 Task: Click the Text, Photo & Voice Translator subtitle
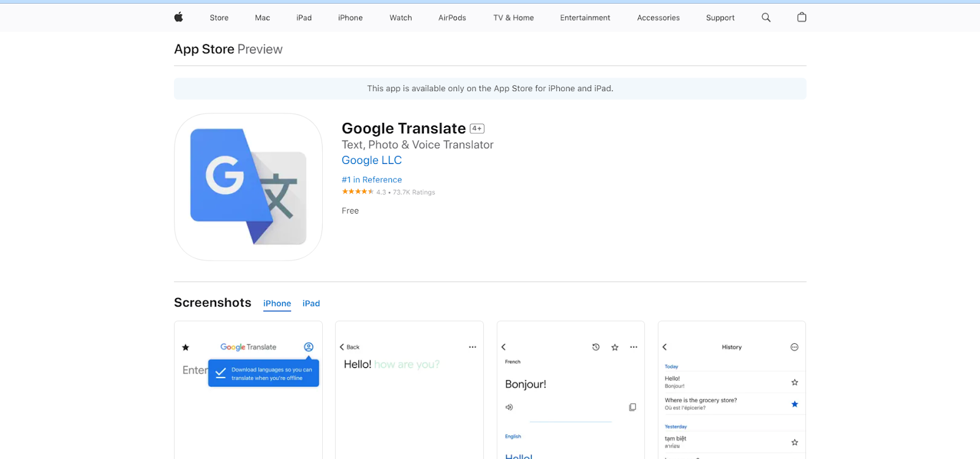pos(418,145)
